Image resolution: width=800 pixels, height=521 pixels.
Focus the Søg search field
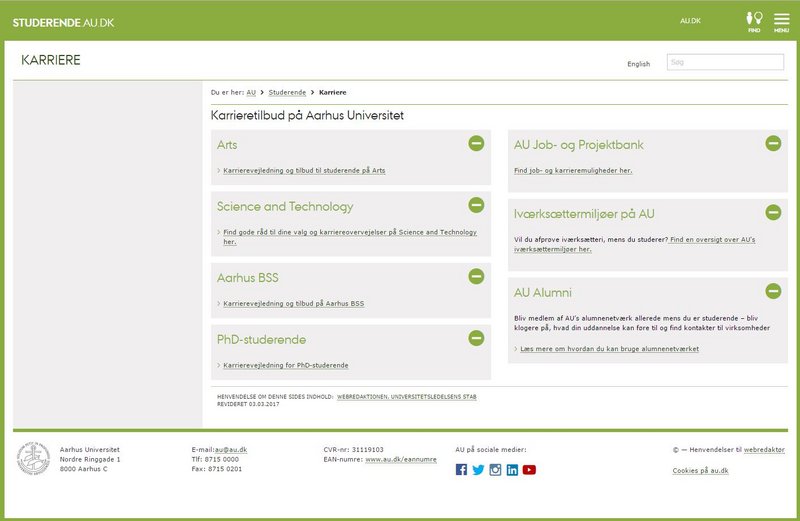(725, 62)
